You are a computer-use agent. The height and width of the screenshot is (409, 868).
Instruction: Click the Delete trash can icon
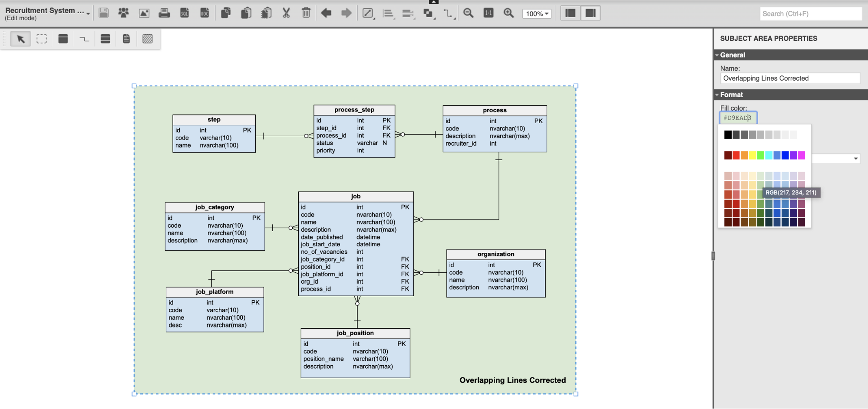click(x=306, y=13)
